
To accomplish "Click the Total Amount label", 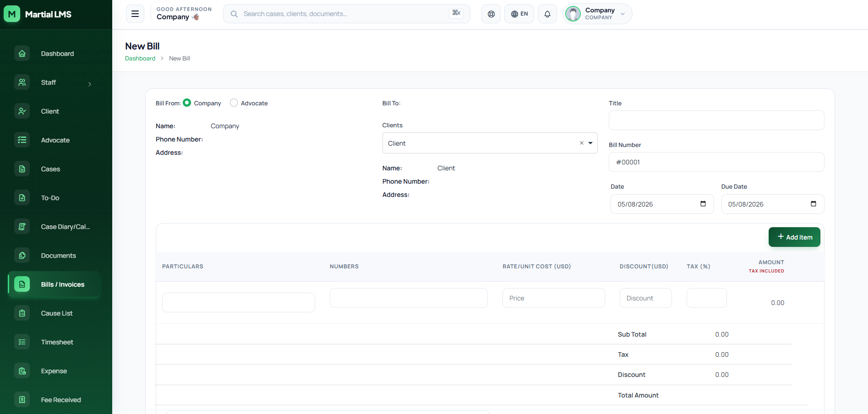I will (638, 395).
